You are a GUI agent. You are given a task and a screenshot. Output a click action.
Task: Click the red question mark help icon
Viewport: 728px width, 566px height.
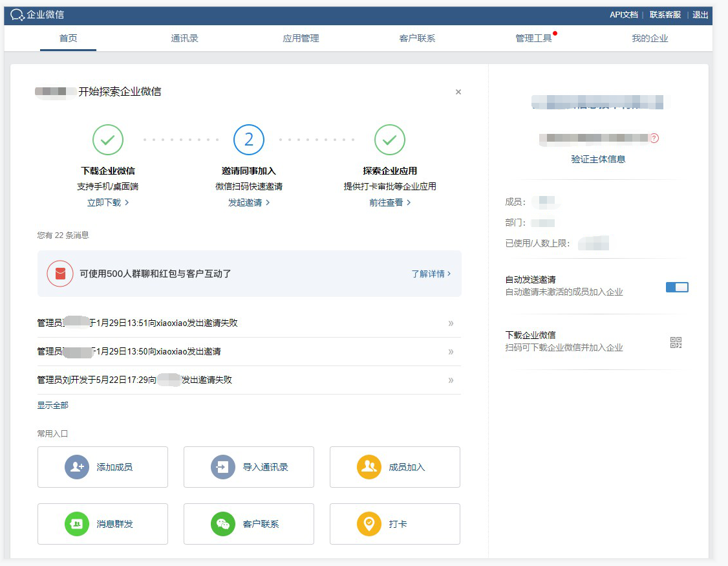(x=654, y=138)
